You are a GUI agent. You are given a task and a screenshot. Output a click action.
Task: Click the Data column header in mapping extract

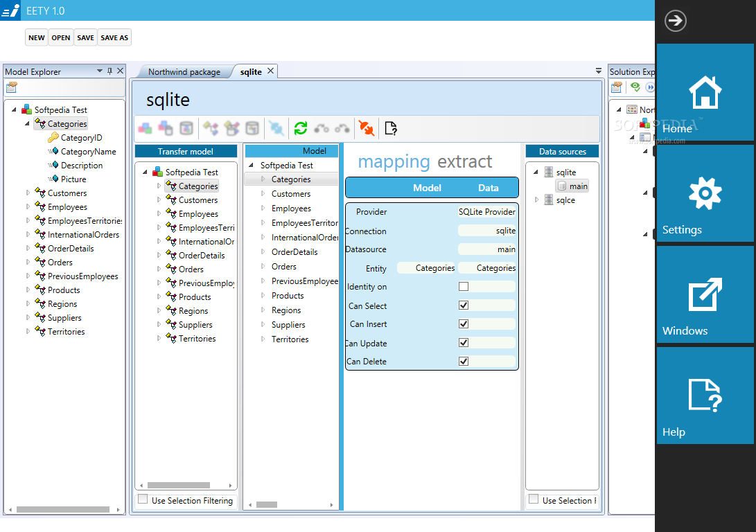pos(488,188)
